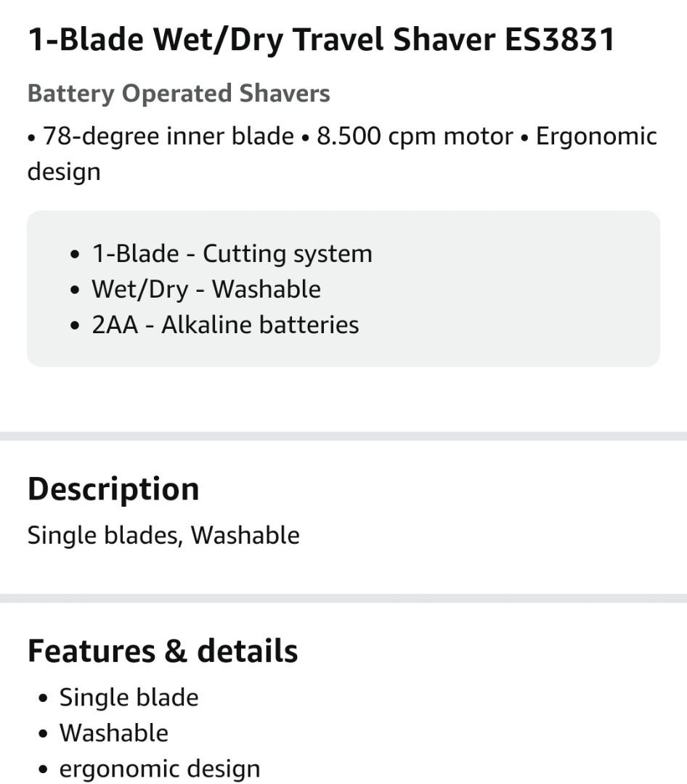687x784 pixels.
Task: Click the Wet/Dry - Washable bullet
Action: click(x=206, y=289)
